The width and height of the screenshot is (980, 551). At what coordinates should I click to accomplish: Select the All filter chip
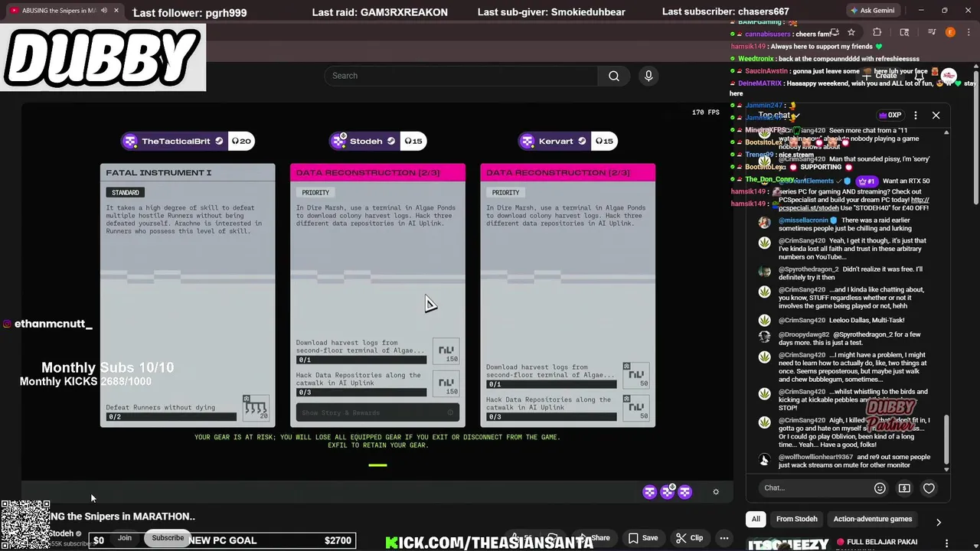tap(756, 519)
